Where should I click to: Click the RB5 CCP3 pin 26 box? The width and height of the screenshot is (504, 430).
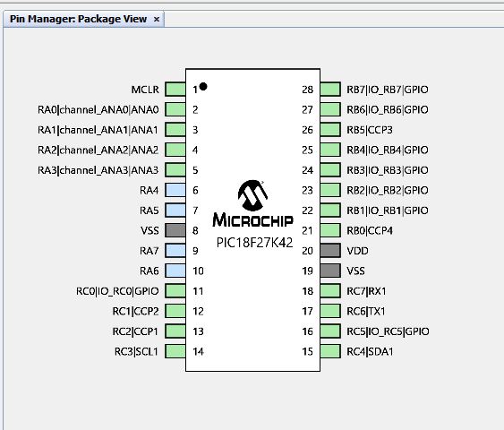(x=330, y=130)
